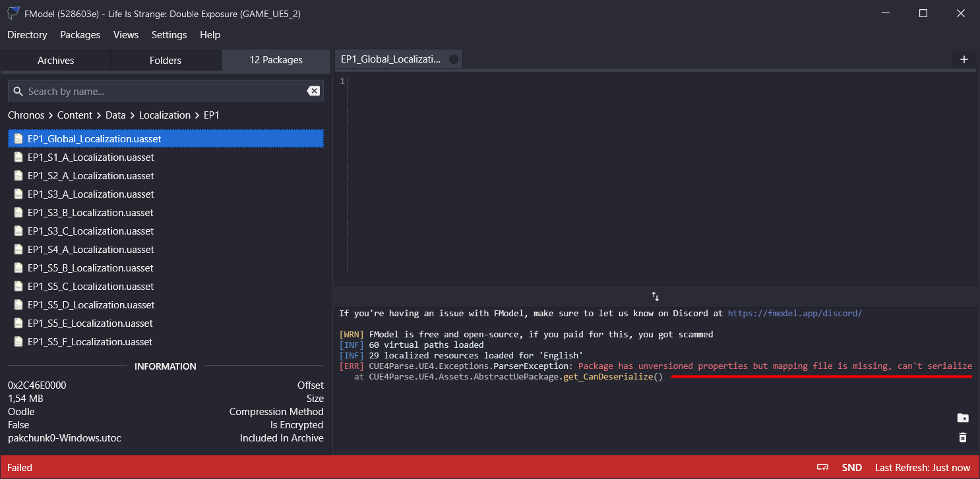
Task: Open the Help menu
Action: [x=210, y=35]
